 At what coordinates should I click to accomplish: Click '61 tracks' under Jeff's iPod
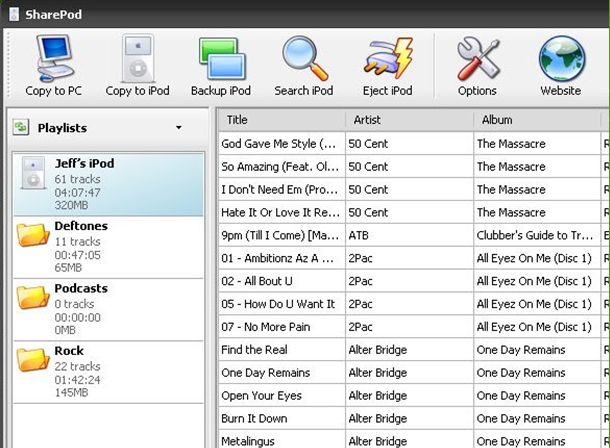coord(77,179)
